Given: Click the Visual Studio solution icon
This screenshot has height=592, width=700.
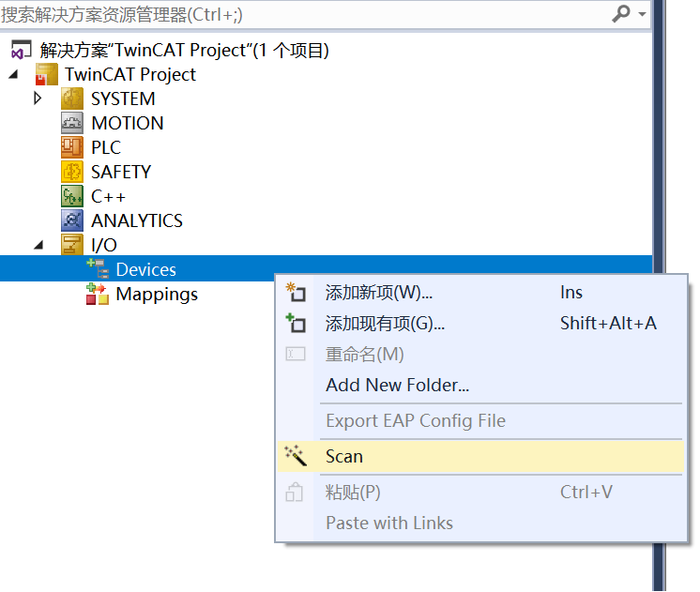Looking at the screenshot, I should (22, 50).
